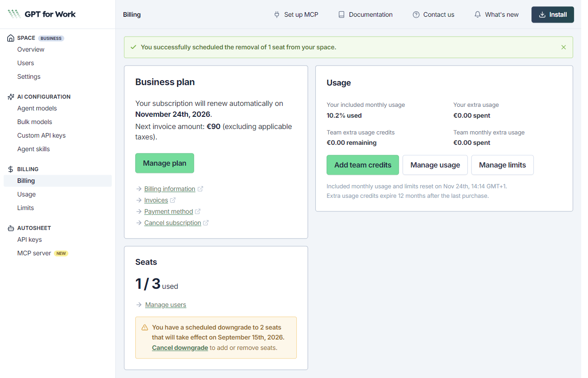Click the What's new bell icon
The image size is (588, 378).
tap(478, 14)
